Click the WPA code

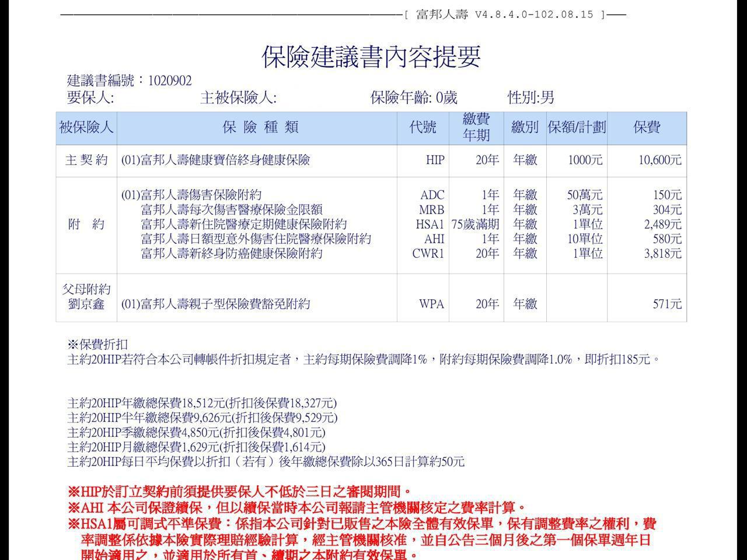(432, 304)
